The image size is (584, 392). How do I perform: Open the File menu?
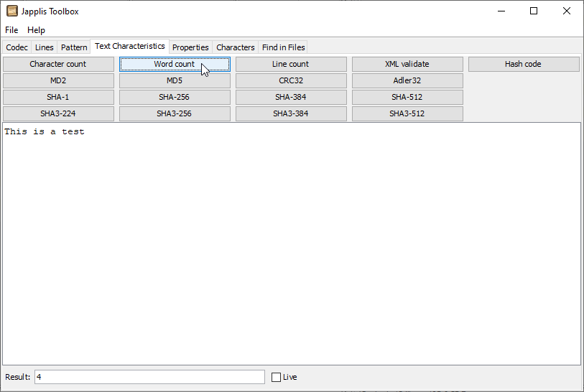(11, 30)
